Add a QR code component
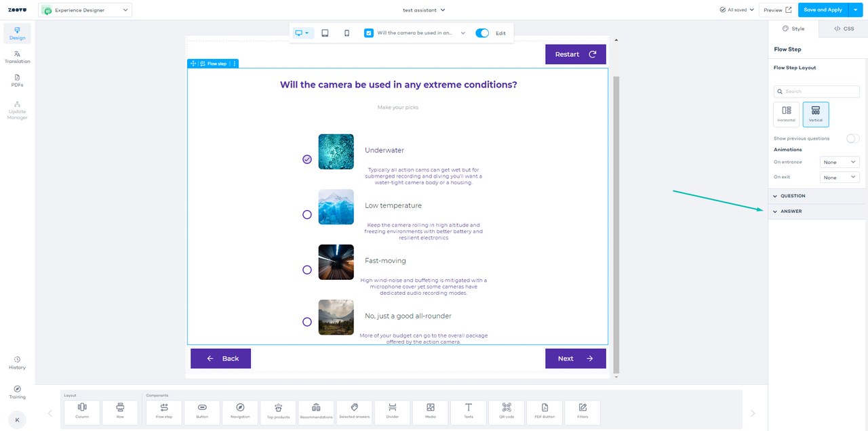 pos(506,412)
